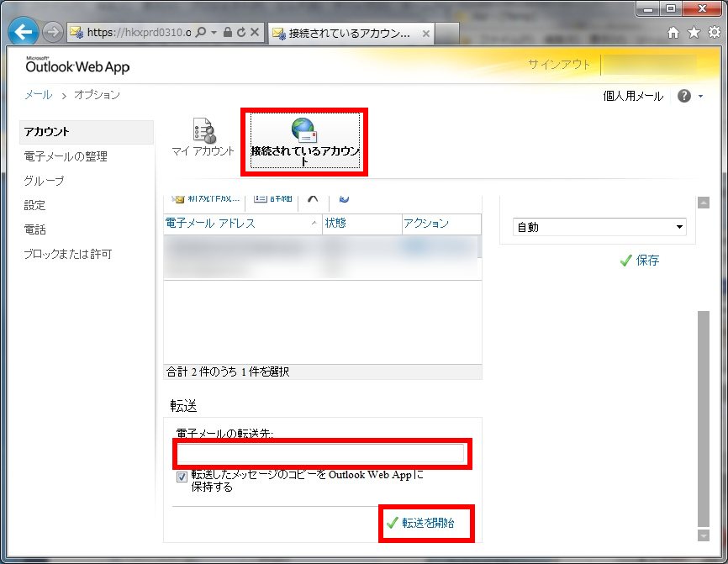Open 電話 in the sidebar

pos(34,229)
